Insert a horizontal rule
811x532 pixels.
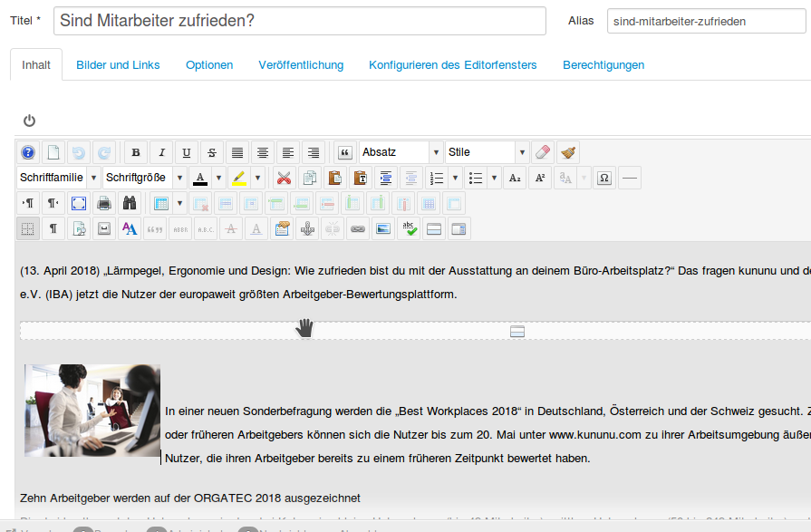(x=631, y=178)
